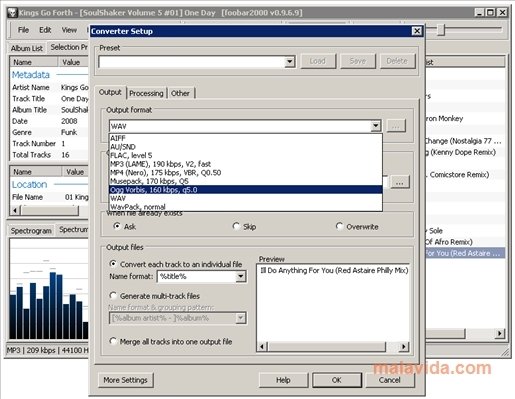Switch to the Processing tab

(146, 93)
